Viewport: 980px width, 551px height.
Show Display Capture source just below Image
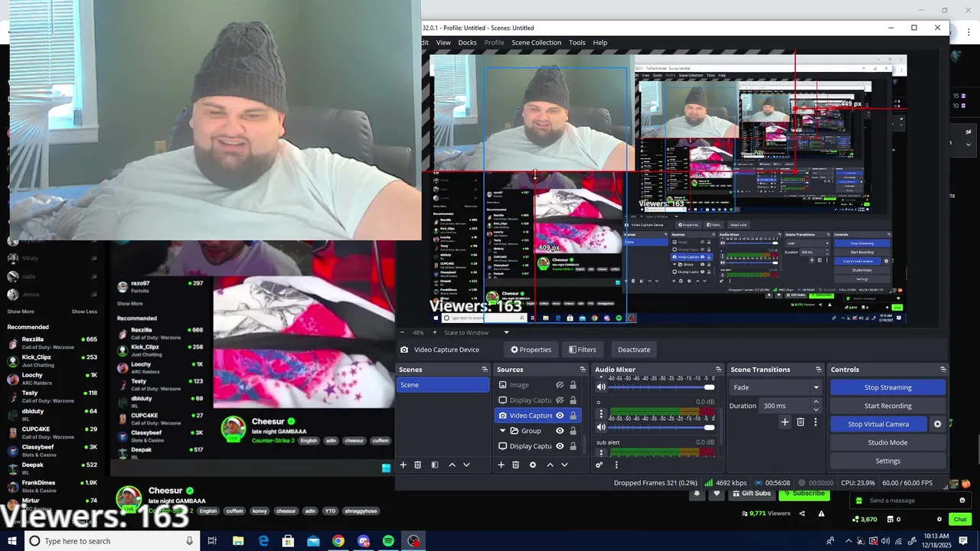[x=560, y=400]
